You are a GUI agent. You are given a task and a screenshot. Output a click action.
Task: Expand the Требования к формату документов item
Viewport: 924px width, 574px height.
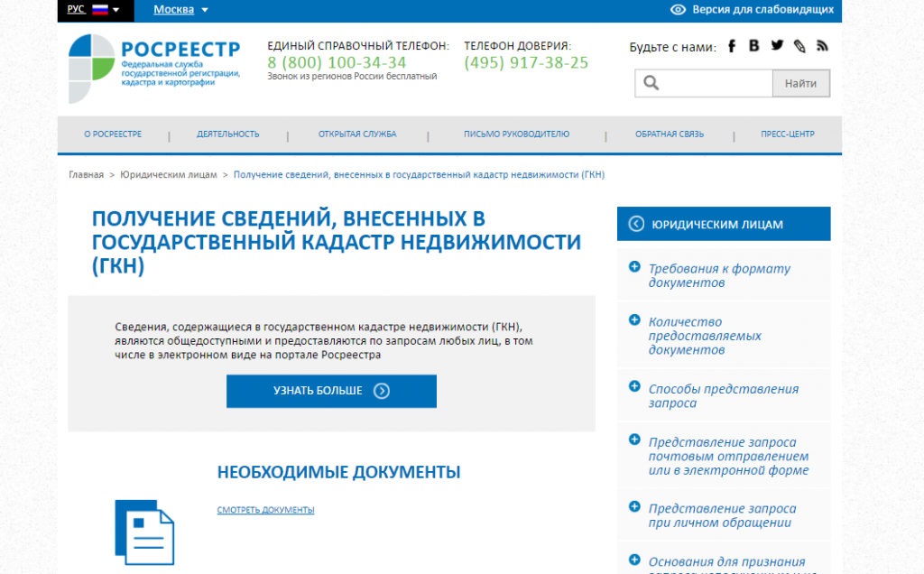[x=719, y=275]
